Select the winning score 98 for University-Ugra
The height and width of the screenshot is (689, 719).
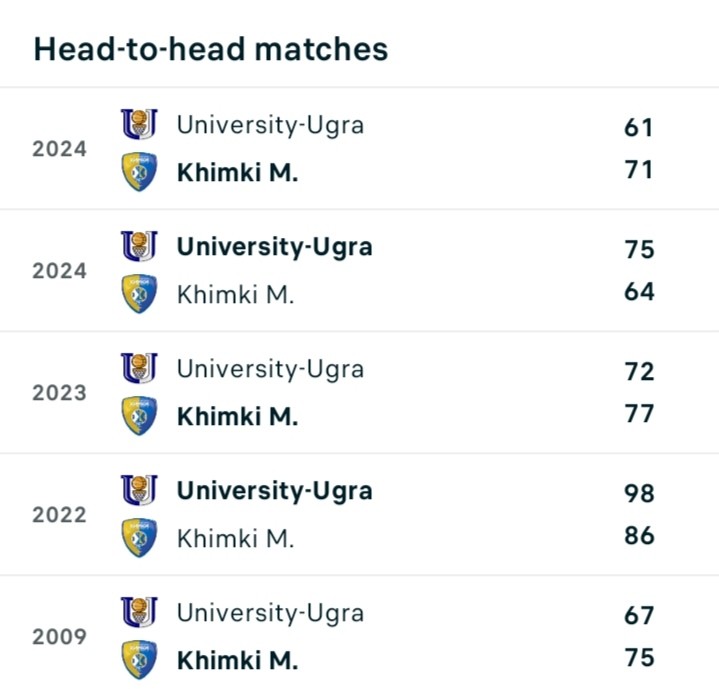638,493
